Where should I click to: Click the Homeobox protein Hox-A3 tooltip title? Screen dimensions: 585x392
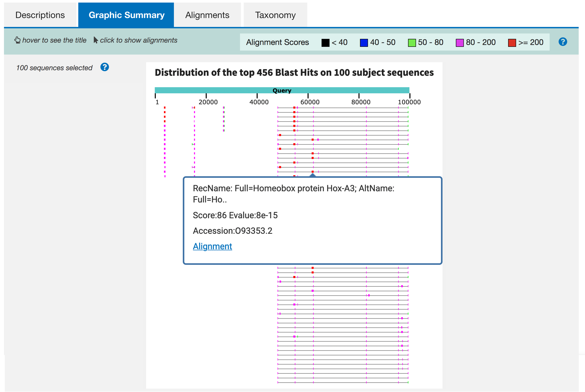[x=294, y=194]
